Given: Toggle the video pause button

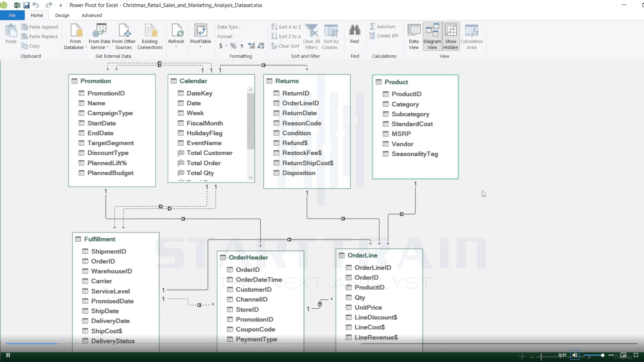Looking at the screenshot, I should click(x=8, y=355).
